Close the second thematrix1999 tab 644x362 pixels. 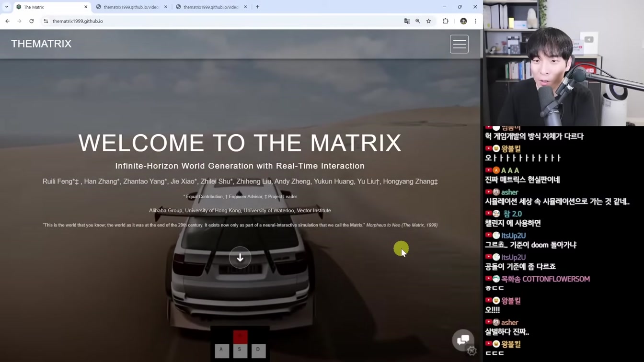166,7
